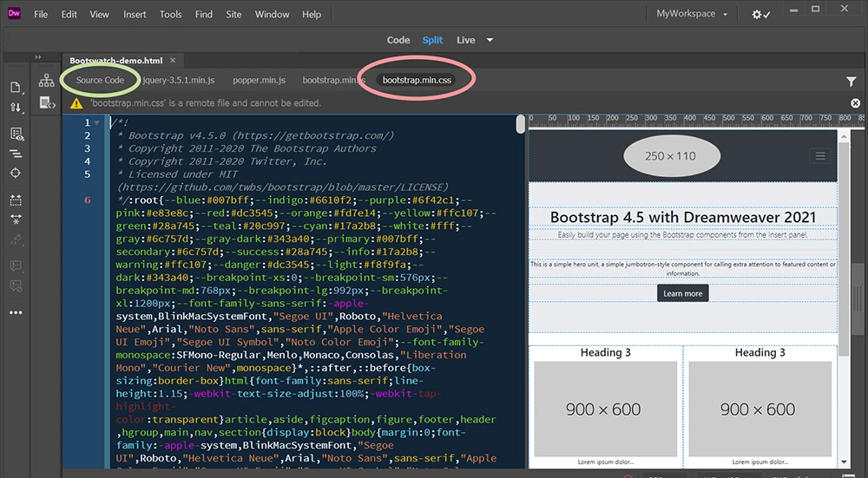Open the View menu
868x478 pixels.
tap(99, 15)
